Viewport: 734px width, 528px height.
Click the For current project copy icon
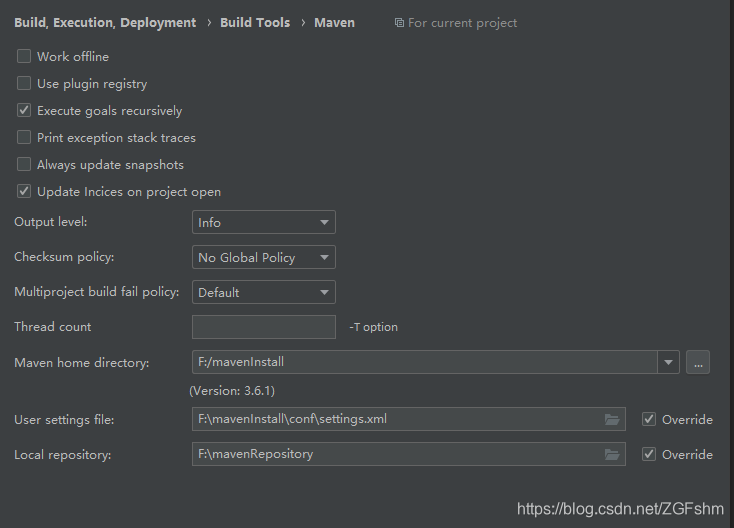pyautogui.click(x=399, y=22)
